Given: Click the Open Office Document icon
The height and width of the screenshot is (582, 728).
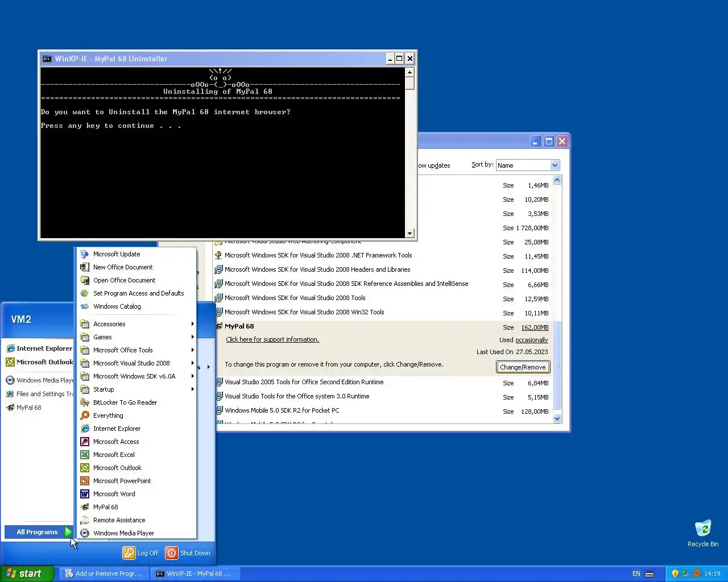Looking at the screenshot, I should pos(85,280).
